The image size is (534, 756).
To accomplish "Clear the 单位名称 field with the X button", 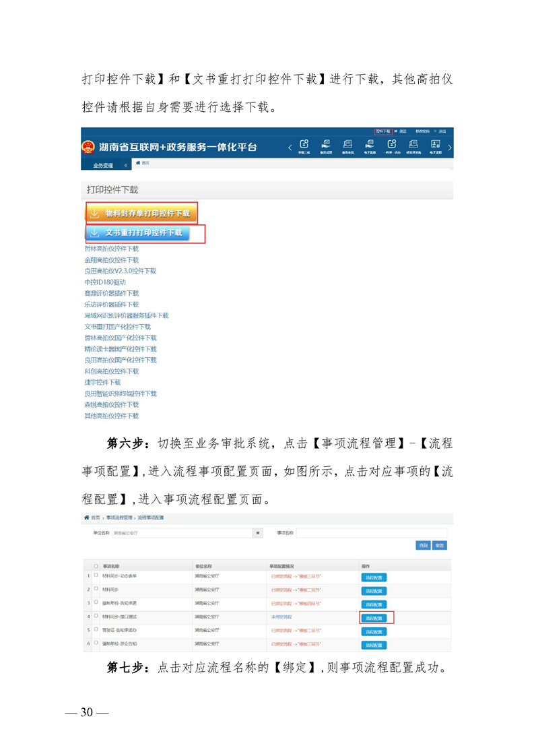I will (x=258, y=533).
